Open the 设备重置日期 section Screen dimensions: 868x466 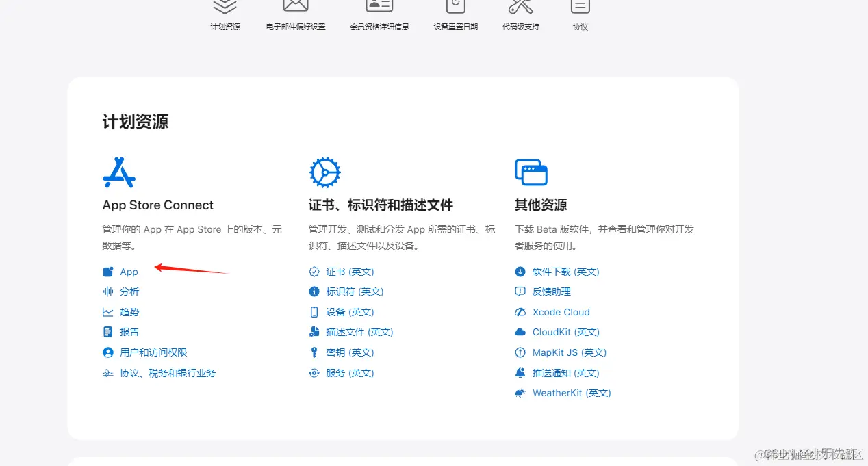point(455,17)
